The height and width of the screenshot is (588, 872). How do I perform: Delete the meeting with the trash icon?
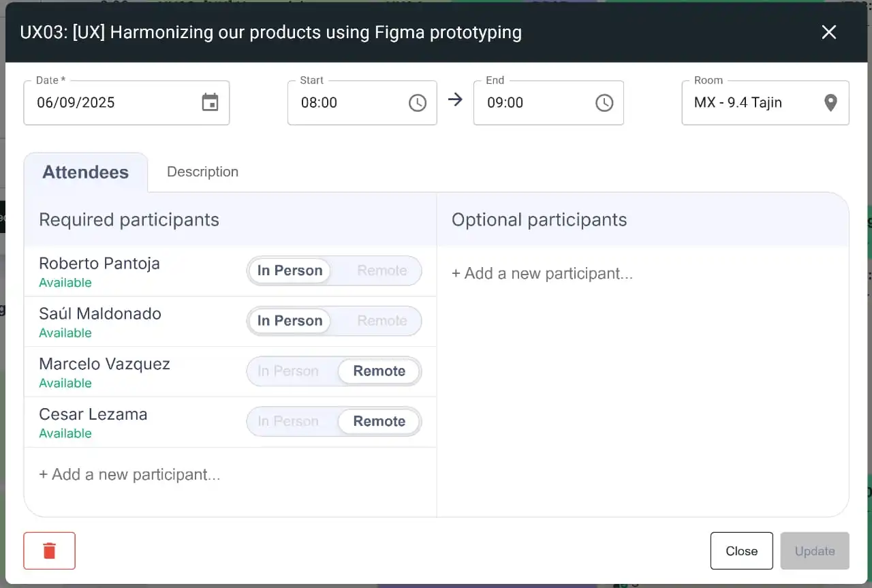[x=49, y=551]
